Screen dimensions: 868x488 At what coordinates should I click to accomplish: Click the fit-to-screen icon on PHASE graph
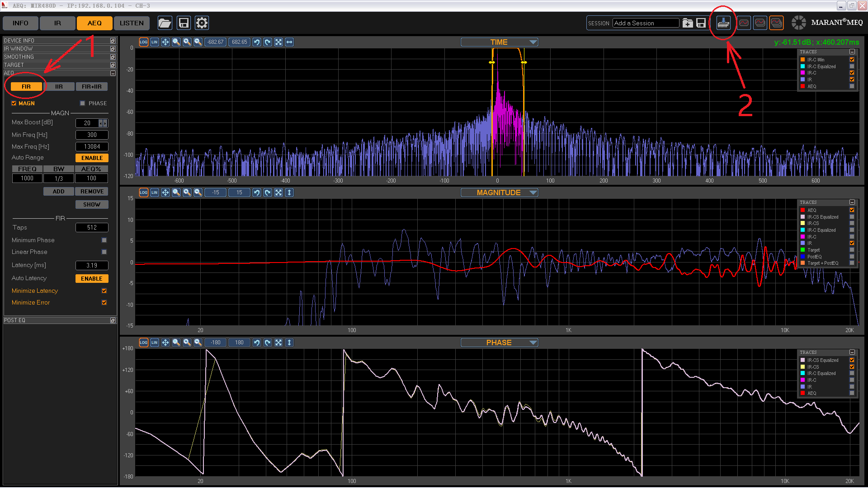[x=278, y=343]
